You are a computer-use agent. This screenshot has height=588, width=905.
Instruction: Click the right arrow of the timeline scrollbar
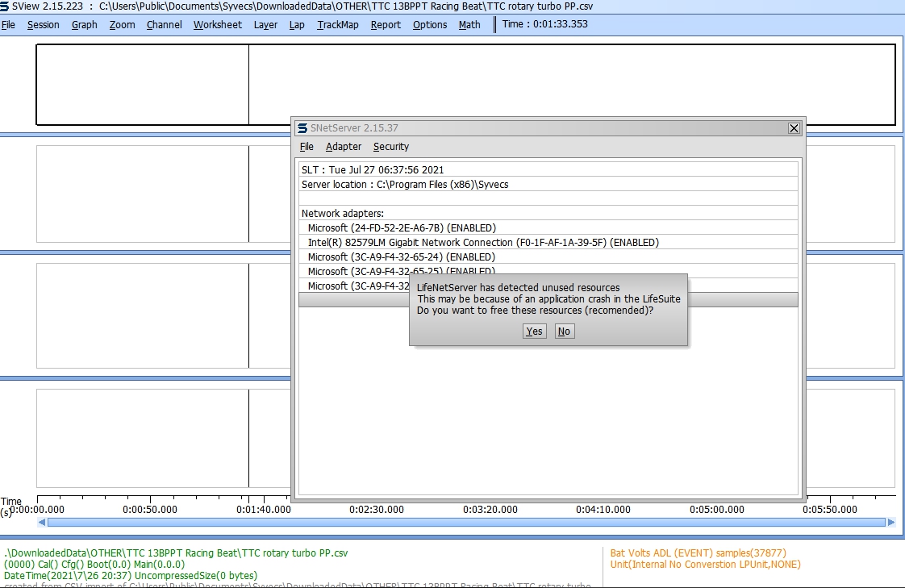coord(890,523)
